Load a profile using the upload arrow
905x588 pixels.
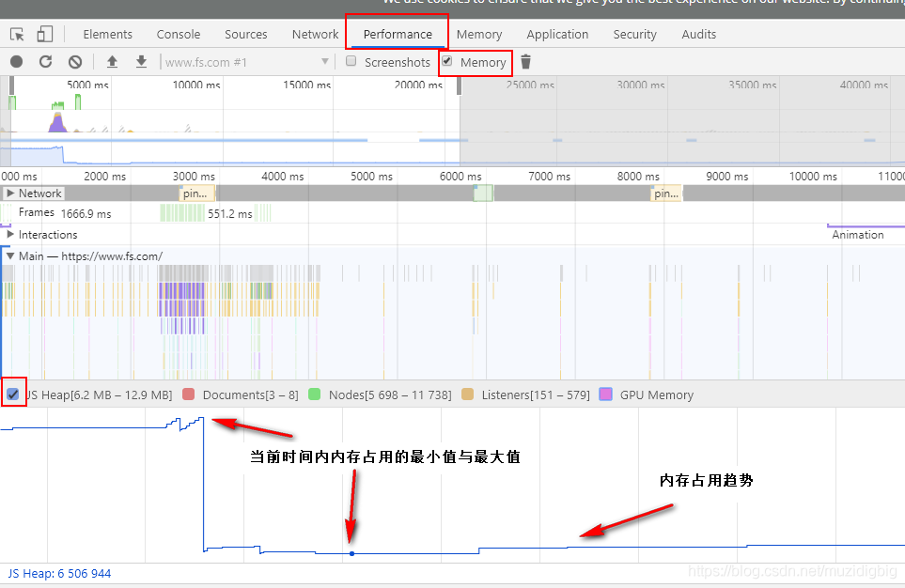click(112, 62)
